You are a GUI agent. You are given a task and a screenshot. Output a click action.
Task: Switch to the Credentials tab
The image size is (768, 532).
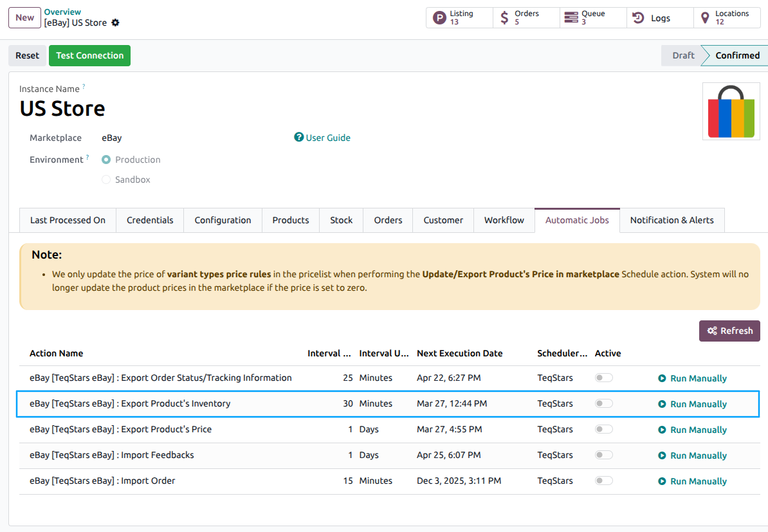pyautogui.click(x=150, y=221)
